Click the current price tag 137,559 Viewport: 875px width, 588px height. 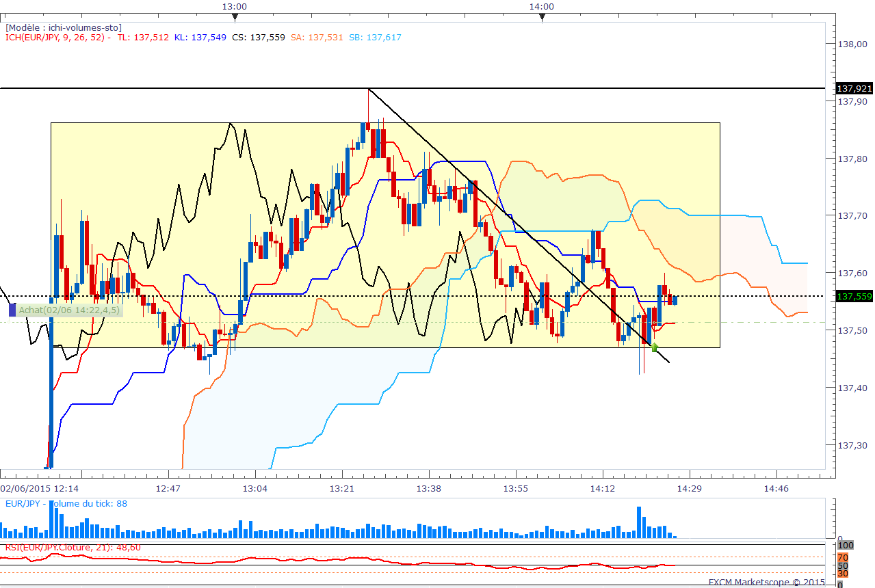click(854, 297)
